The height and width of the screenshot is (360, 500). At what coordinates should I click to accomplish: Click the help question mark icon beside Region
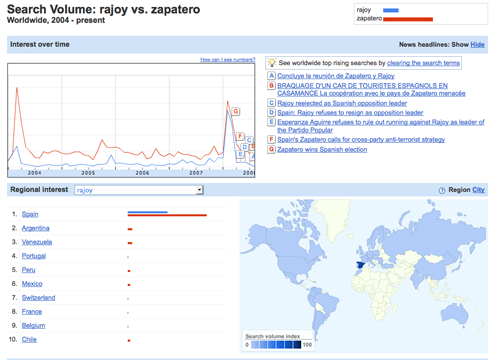[x=442, y=190]
